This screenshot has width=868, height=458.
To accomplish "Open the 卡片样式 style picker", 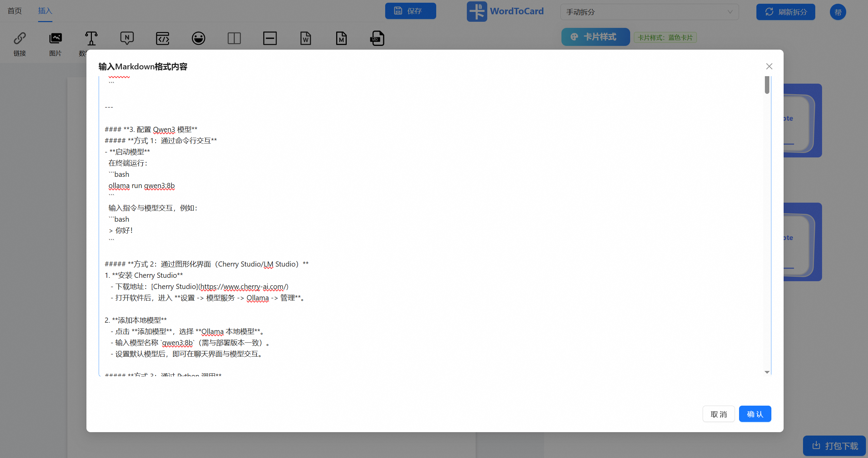I will (595, 37).
